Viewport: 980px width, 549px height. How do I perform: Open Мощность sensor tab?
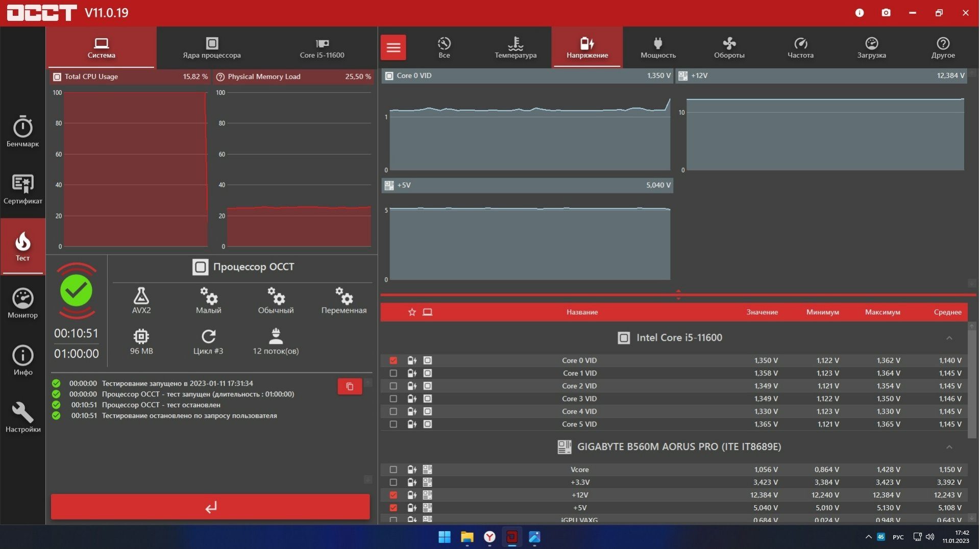(658, 47)
